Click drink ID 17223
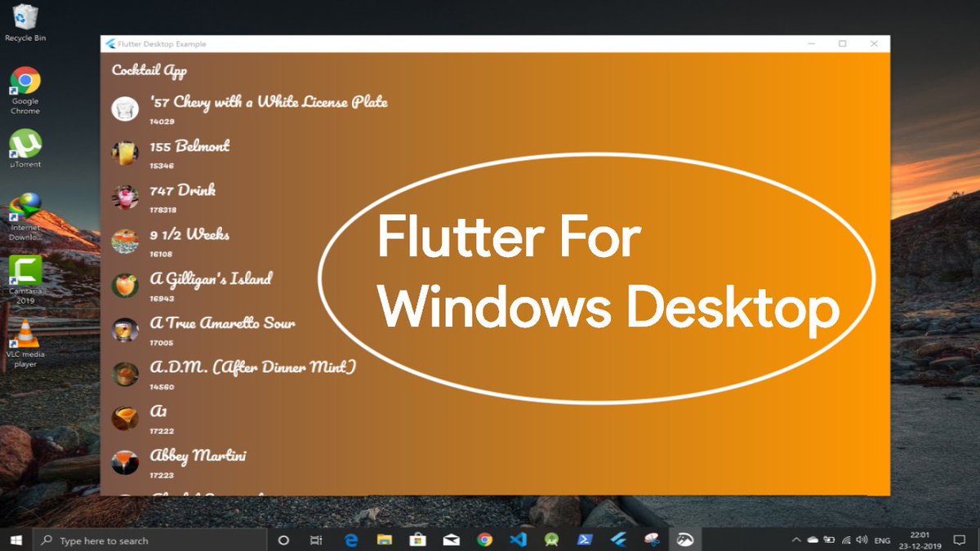980x551 pixels. click(162, 475)
